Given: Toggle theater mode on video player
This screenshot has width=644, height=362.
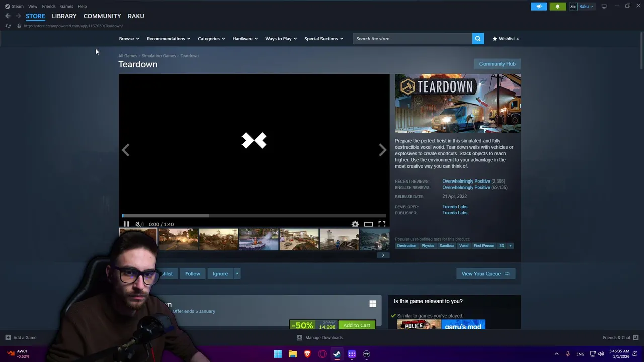Looking at the screenshot, I should (x=368, y=224).
